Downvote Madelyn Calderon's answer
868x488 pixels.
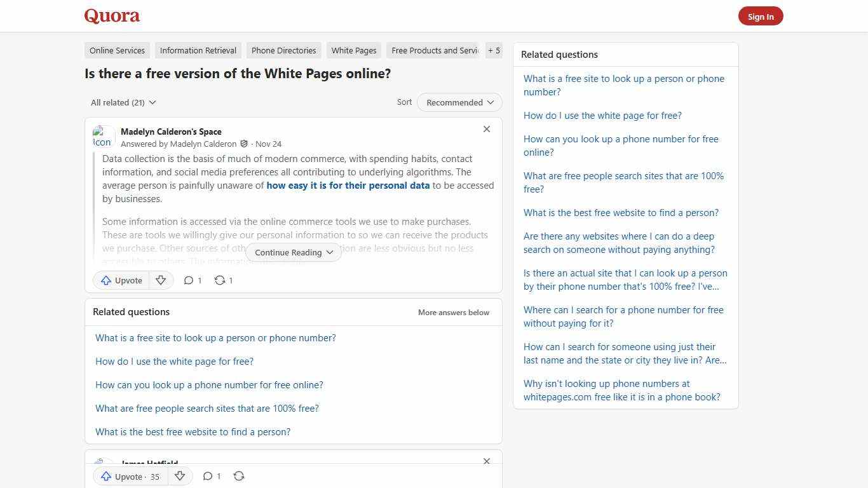(x=161, y=280)
